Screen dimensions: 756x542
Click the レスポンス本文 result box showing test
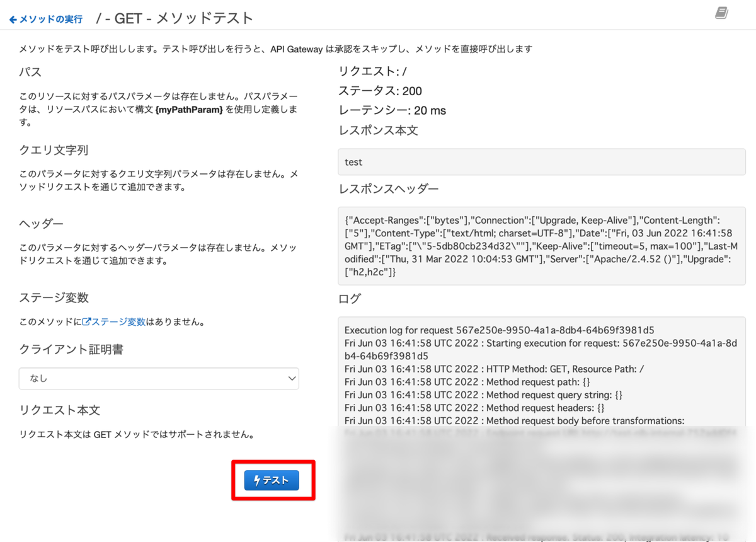pyautogui.click(x=542, y=162)
